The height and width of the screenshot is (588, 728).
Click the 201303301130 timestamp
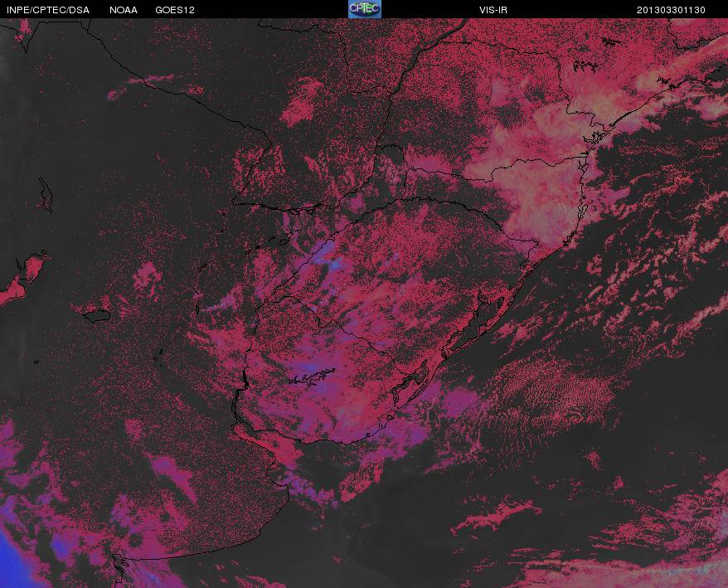[671, 10]
